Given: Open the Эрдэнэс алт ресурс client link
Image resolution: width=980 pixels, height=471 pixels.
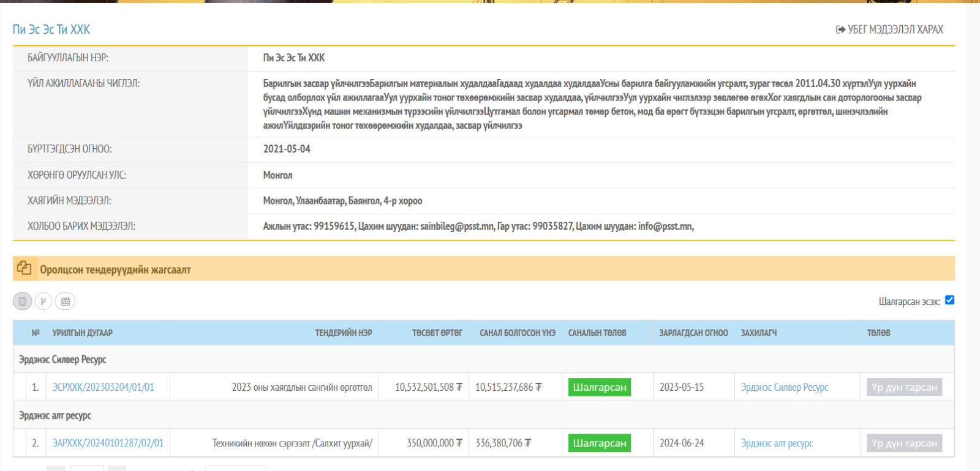Looking at the screenshot, I should (777, 443).
